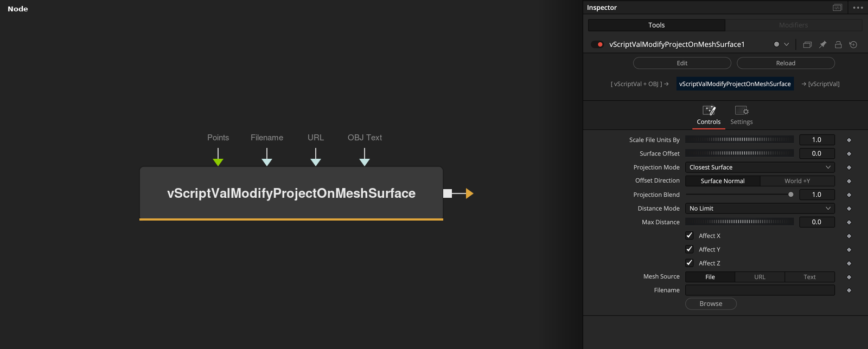Open the Projection Mode dropdown

[x=760, y=167]
